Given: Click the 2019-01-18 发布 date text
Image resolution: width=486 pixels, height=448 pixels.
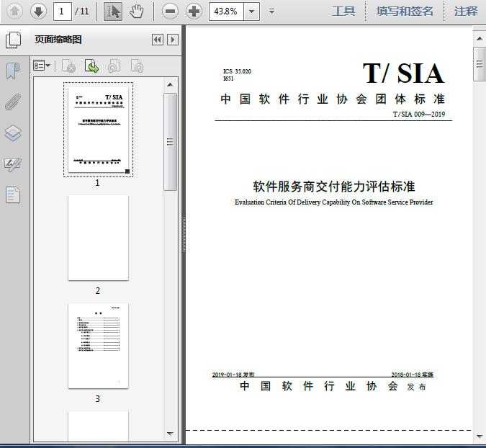Looking at the screenshot, I should 233,375.
